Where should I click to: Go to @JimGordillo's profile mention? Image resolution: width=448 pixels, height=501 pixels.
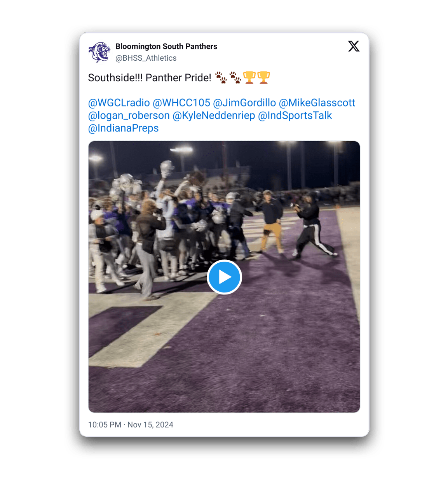(244, 103)
